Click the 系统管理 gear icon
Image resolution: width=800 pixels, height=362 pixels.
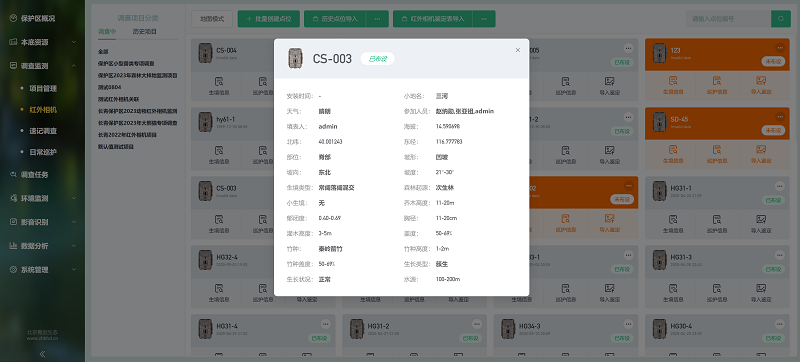point(13,270)
